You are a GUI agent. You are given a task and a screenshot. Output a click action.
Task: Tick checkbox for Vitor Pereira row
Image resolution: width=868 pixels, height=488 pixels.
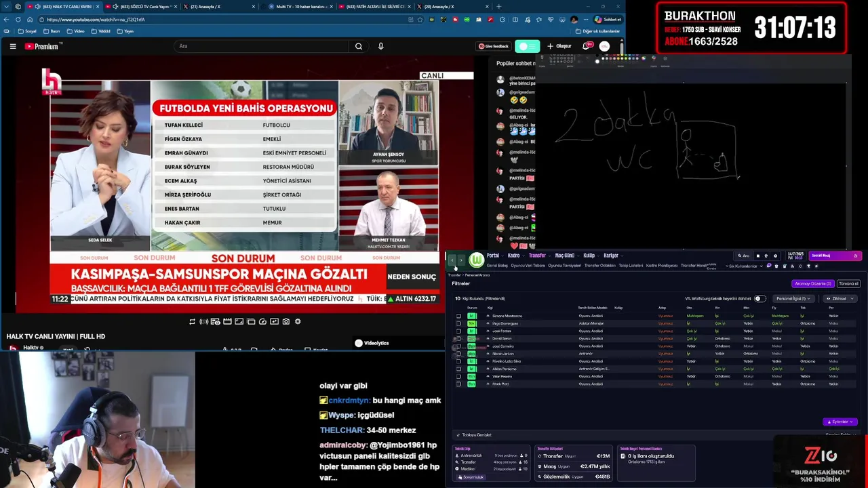[458, 376]
